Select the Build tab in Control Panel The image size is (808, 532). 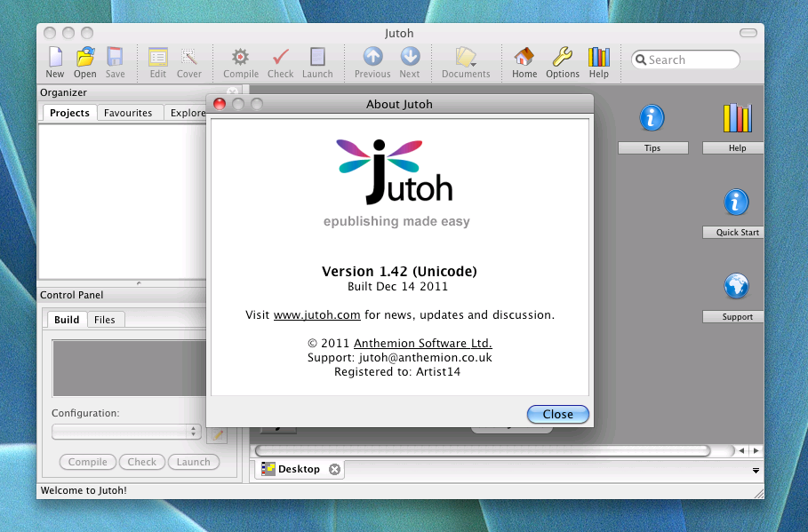pyautogui.click(x=67, y=320)
